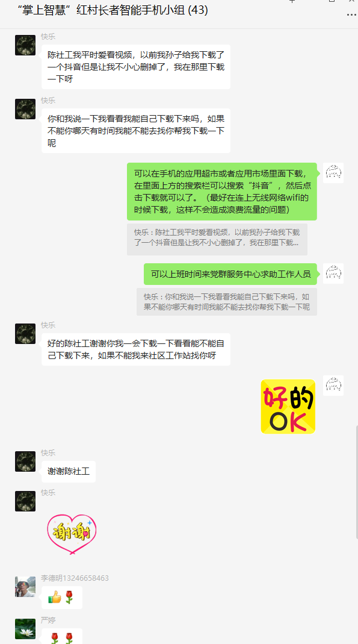
Task: Click sender avatar beside 党群服务中心 message
Action: click(333, 274)
